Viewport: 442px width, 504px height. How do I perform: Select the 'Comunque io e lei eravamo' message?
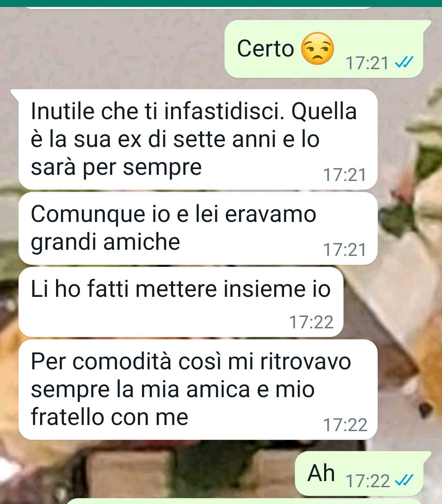[198, 228]
